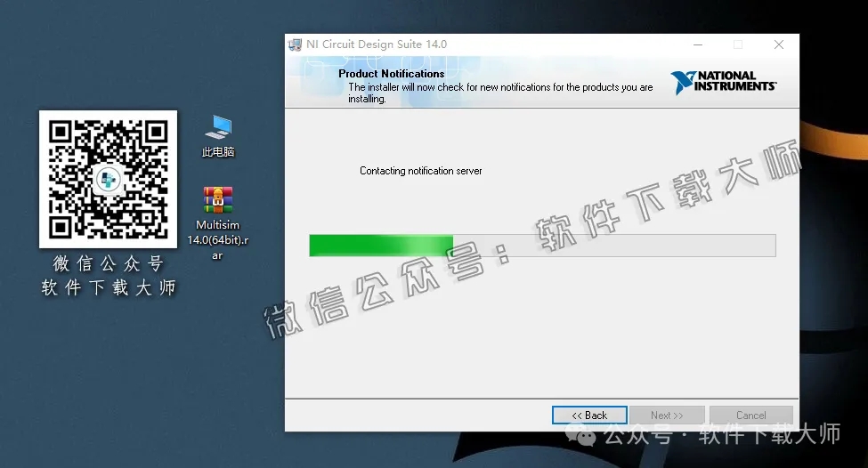The height and width of the screenshot is (468, 868).
Task: Click the "公众号 · 软件下载大师" bottom watermark text
Action: [x=722, y=435]
